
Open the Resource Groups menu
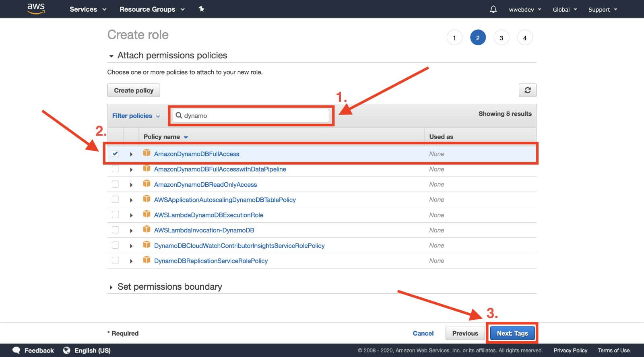152,9
